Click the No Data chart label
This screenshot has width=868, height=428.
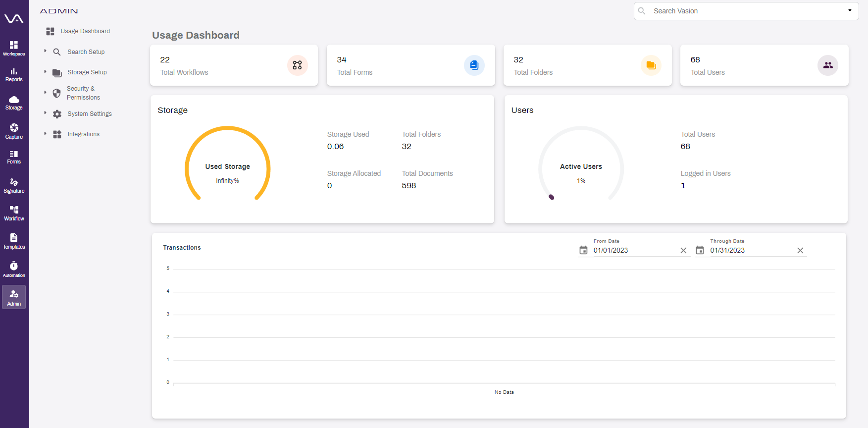504,392
